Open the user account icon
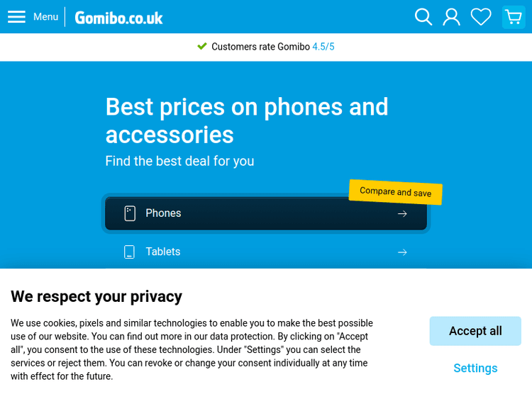 pos(452,17)
